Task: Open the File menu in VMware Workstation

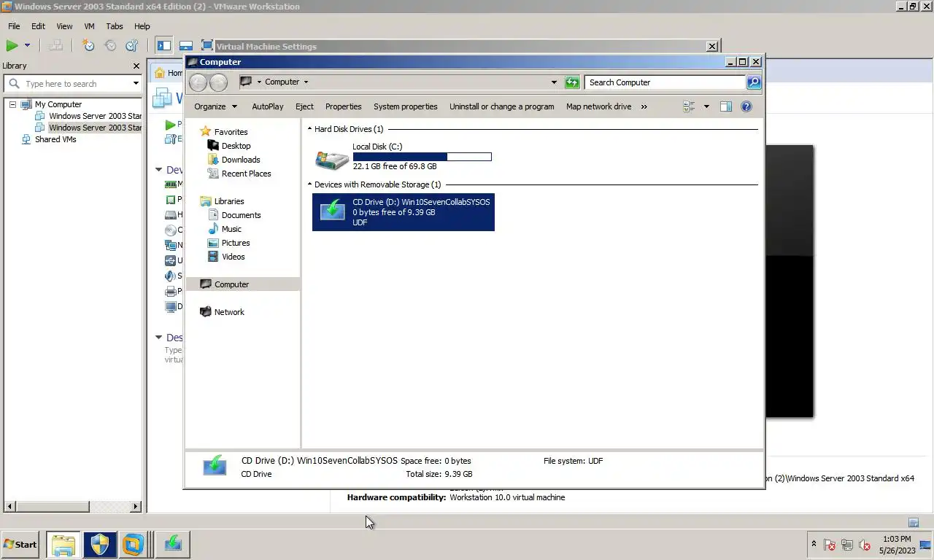Action: (14, 26)
